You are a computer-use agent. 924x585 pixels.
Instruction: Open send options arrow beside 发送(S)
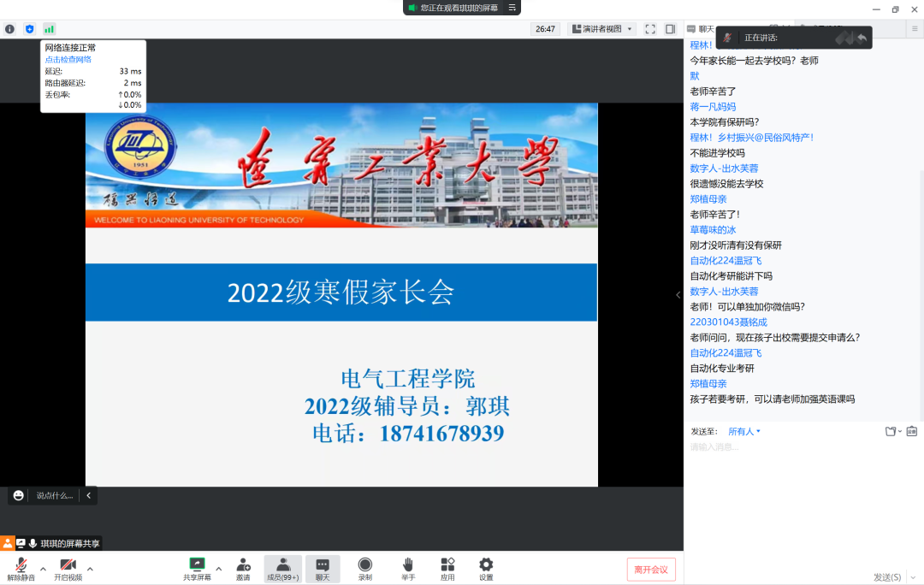(913, 577)
